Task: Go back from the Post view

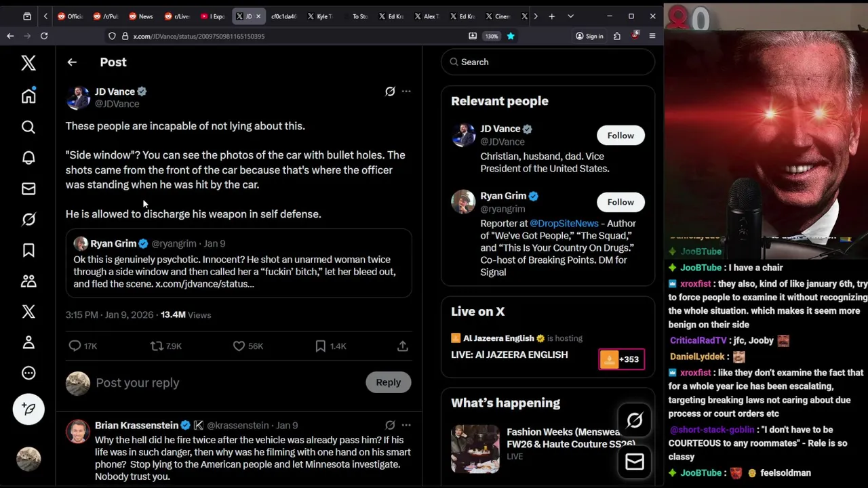Action: [72, 62]
